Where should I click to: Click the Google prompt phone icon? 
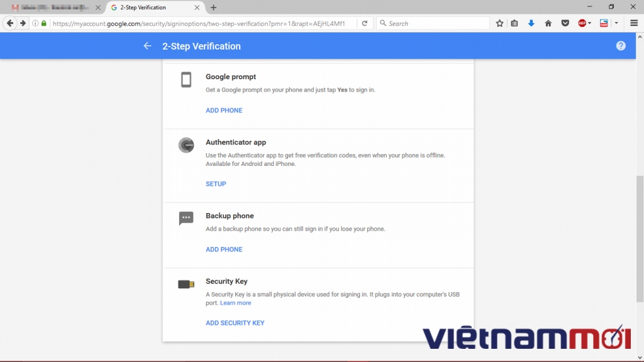pyautogui.click(x=186, y=80)
